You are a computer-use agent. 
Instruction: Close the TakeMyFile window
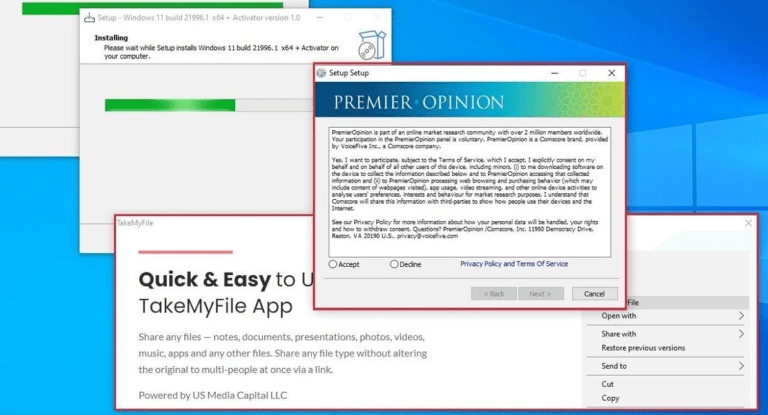pyautogui.click(x=748, y=223)
